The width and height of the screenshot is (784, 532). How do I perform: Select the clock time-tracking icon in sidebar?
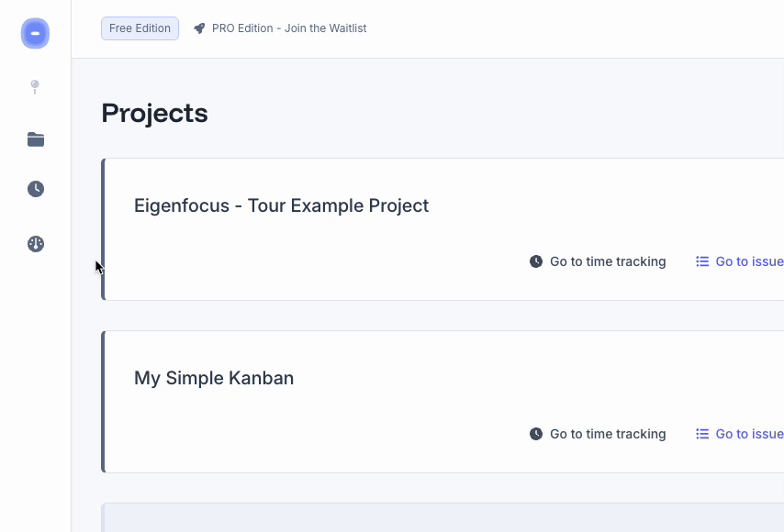point(35,189)
